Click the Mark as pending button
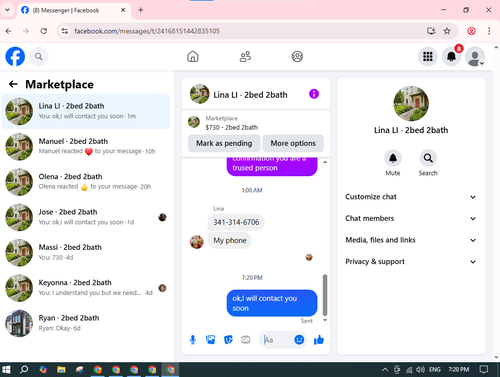Image resolution: width=500 pixels, height=377 pixels. (224, 143)
